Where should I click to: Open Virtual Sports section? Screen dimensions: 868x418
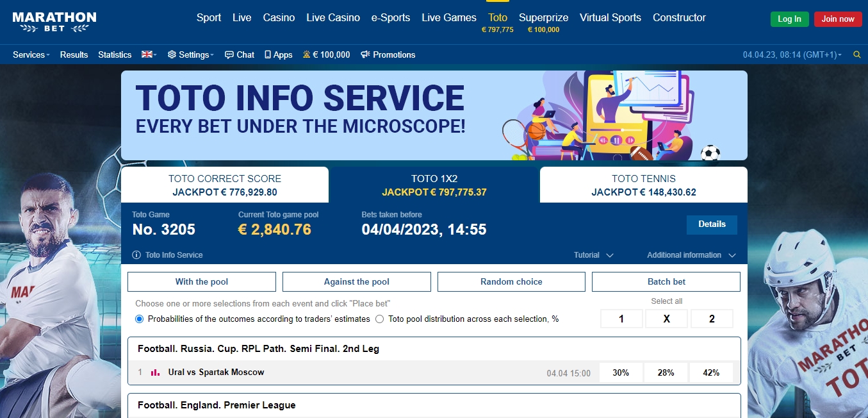pos(610,18)
